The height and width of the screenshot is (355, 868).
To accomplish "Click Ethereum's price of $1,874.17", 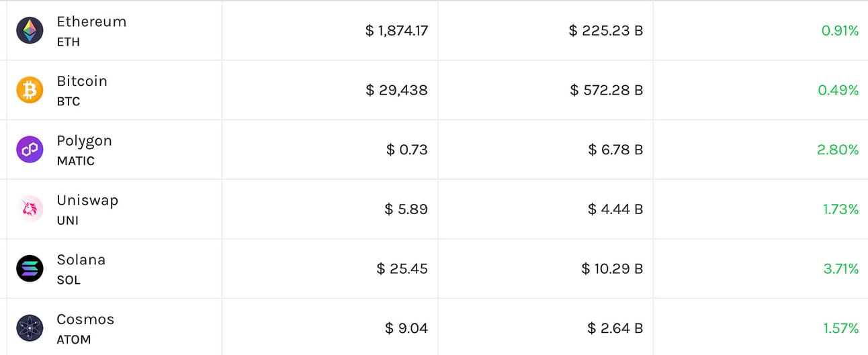I will [x=396, y=31].
